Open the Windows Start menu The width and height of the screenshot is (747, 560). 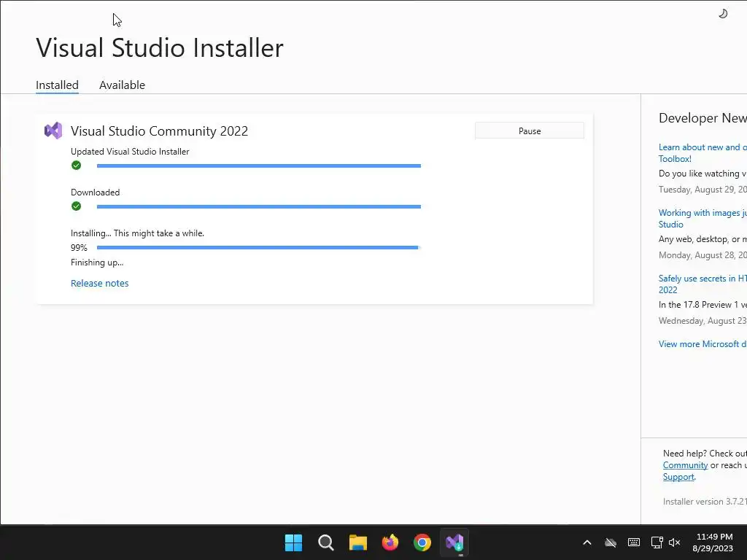[293, 542]
